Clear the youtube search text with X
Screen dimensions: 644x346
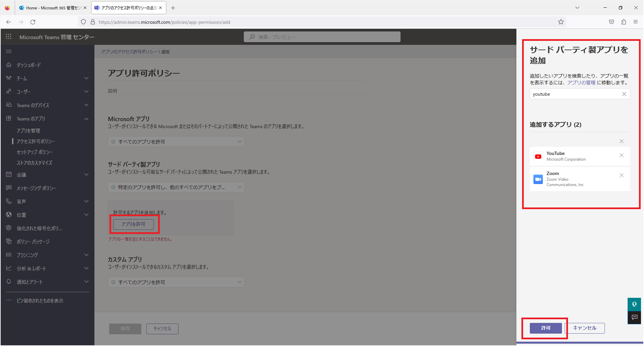(x=624, y=94)
